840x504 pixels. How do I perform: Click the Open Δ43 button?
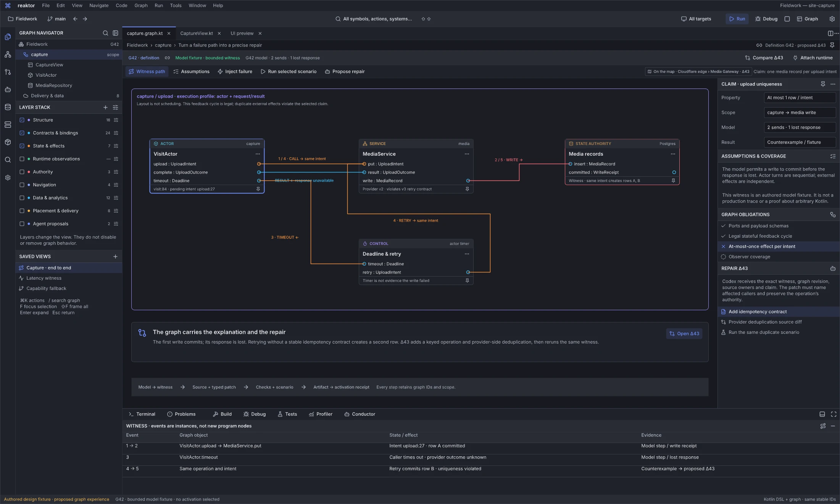coord(684,334)
